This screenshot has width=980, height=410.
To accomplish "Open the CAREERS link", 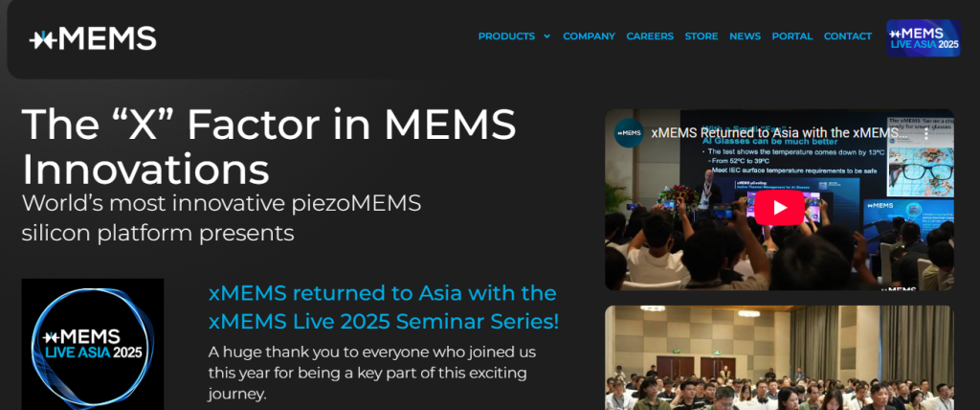I will coord(650,36).
